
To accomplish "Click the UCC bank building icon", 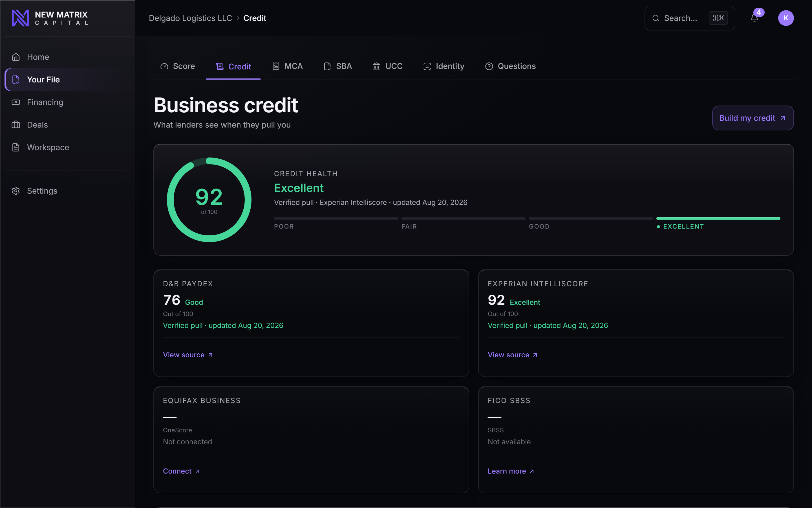I will 376,67.
